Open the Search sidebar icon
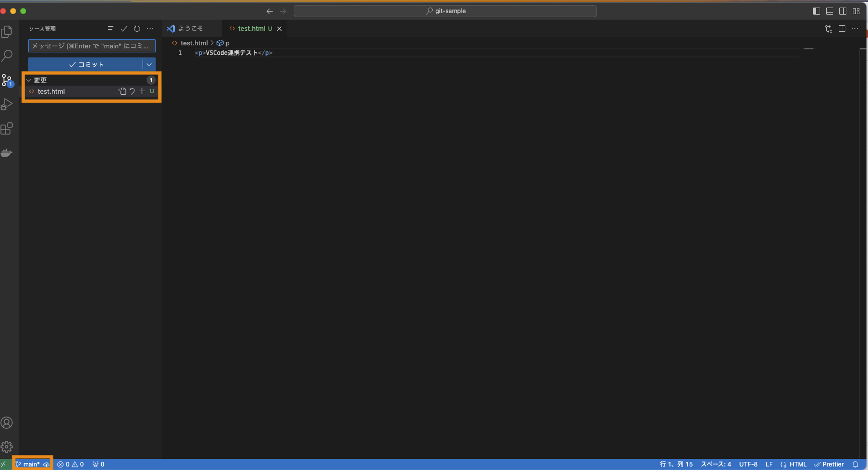 pos(7,55)
